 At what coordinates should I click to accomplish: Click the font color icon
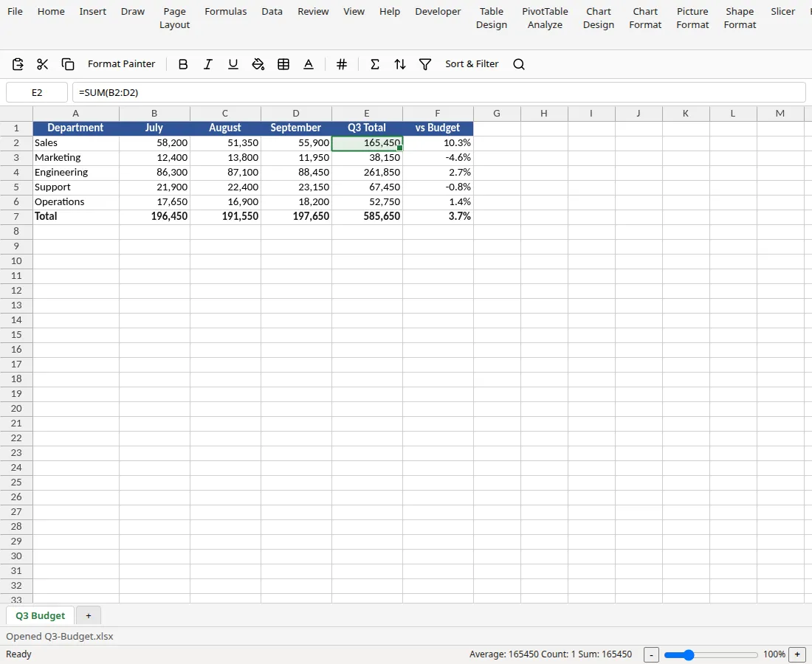309,64
